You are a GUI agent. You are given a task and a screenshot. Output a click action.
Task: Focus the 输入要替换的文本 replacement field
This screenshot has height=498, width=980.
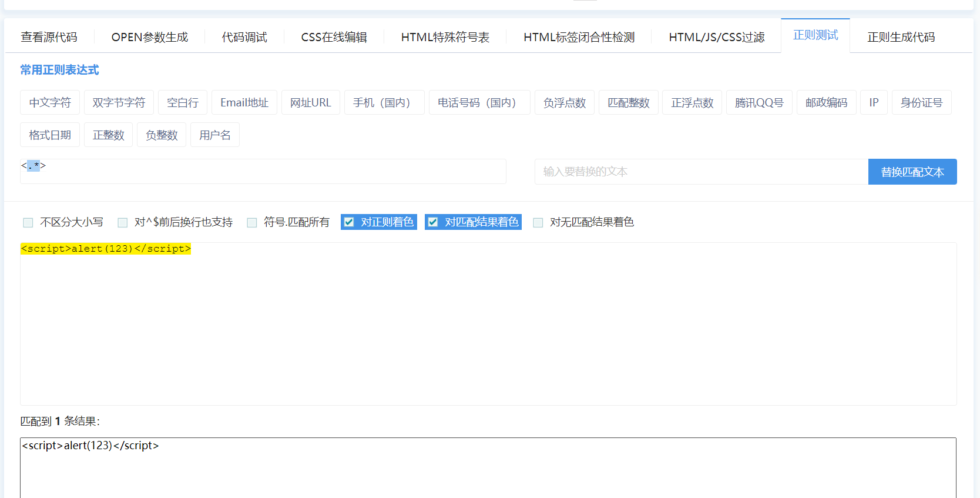coord(702,172)
